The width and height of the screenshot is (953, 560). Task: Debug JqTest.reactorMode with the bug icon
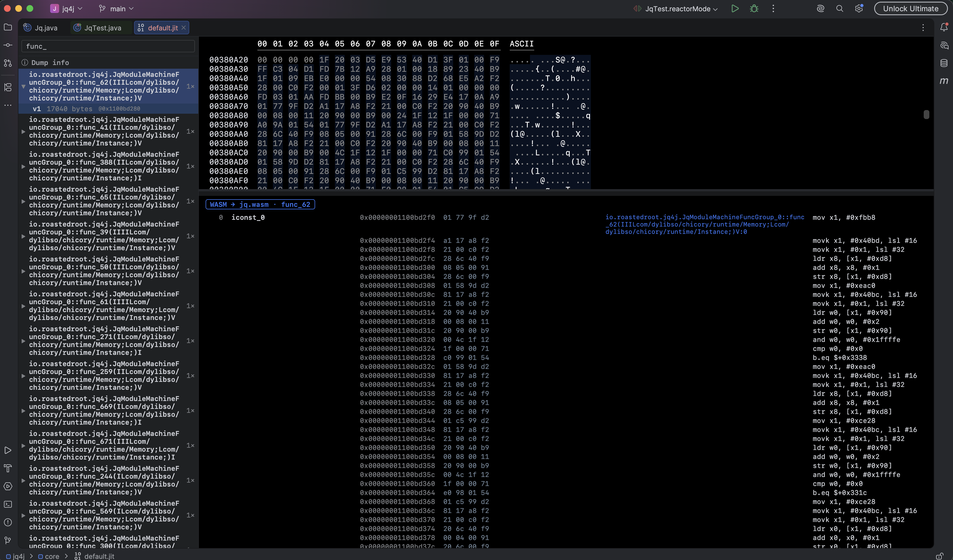pyautogui.click(x=754, y=8)
